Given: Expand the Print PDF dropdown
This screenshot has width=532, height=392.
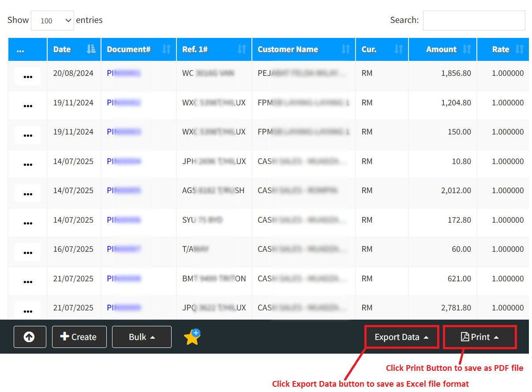Looking at the screenshot, I should tap(480, 337).
